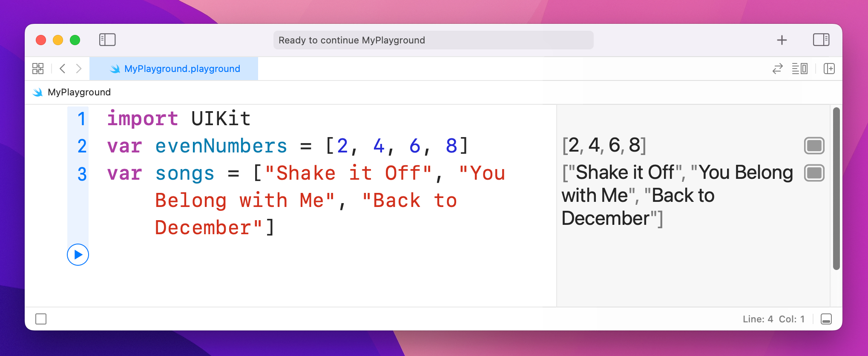Minimize the window with the yellow button
This screenshot has height=356, width=868.
58,40
